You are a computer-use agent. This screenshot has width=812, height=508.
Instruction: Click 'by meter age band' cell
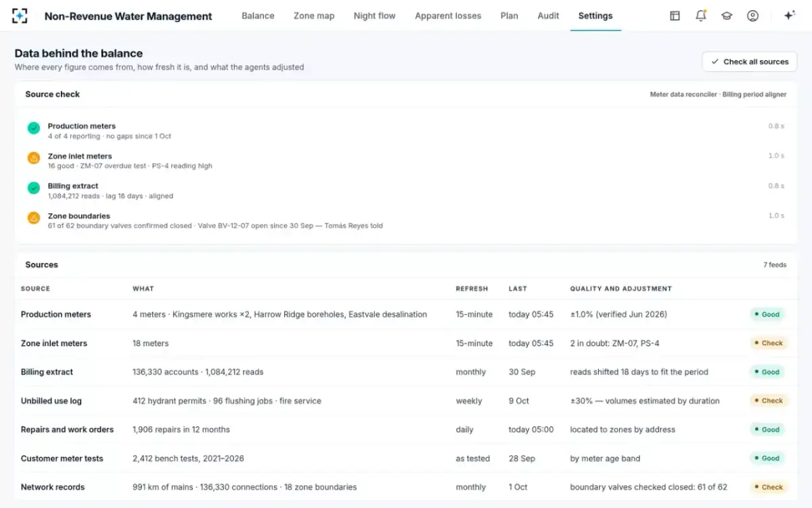coord(605,459)
